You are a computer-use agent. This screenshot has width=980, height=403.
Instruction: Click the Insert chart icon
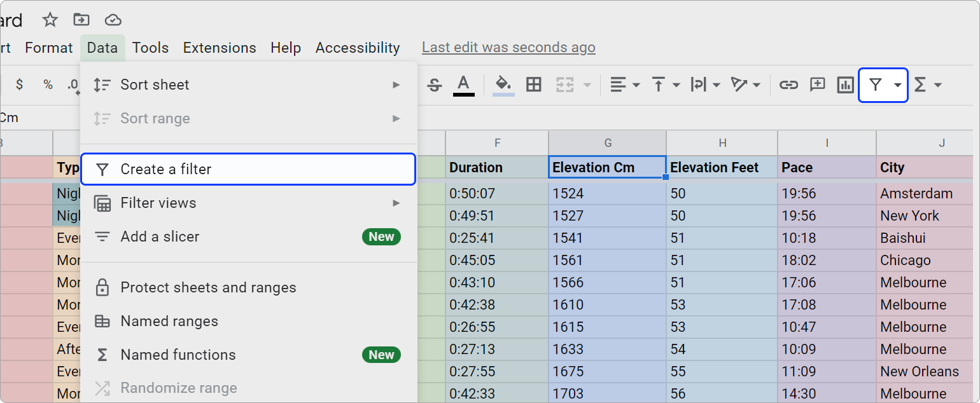[845, 84]
